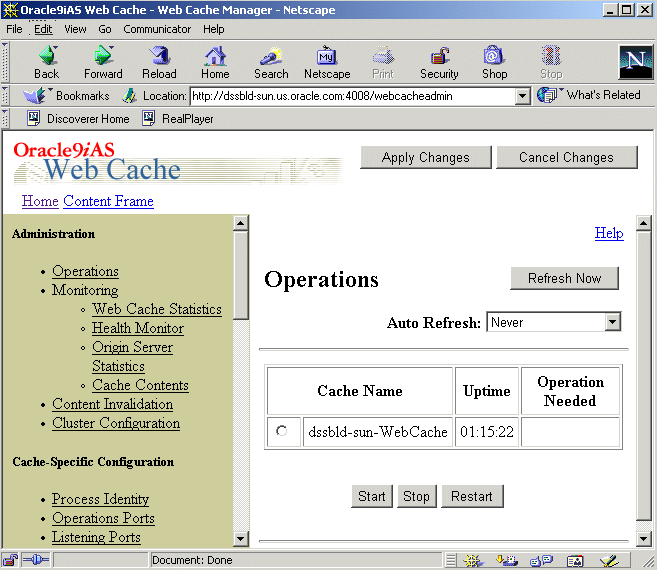Click the content frame scrollbar down arrow
The height and width of the screenshot is (570, 657).
click(644, 539)
